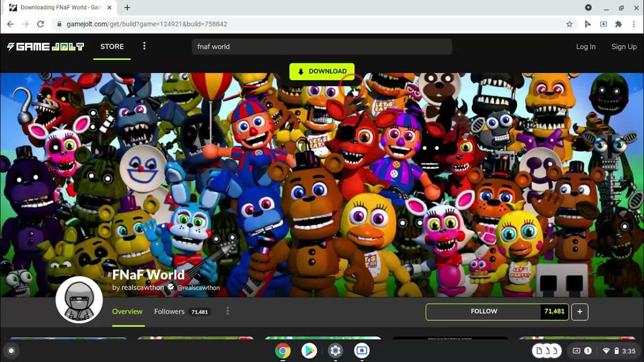This screenshot has width=644, height=362.
Task: Open Settings from the shelf
Action: (x=336, y=351)
